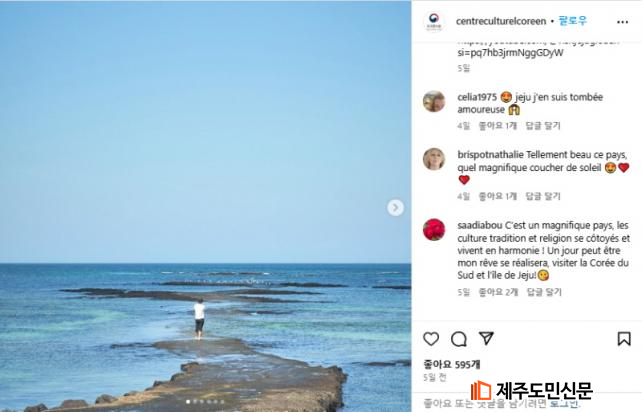This screenshot has height=412, width=642.
Task: Reply to celia1975's comment
Action: (x=543, y=126)
